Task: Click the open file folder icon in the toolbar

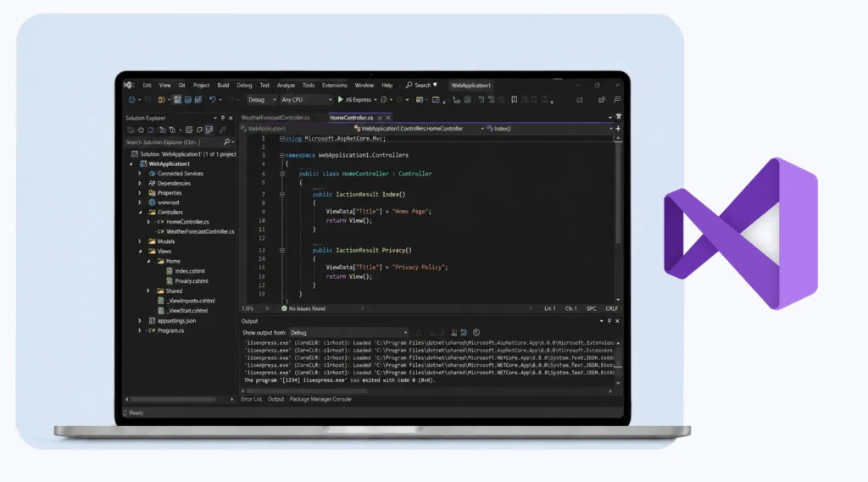Action: click(162, 100)
